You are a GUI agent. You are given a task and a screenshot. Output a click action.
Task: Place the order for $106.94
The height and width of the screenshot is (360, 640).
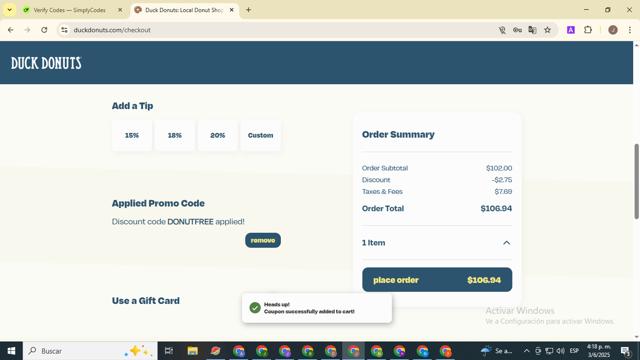pos(437,280)
